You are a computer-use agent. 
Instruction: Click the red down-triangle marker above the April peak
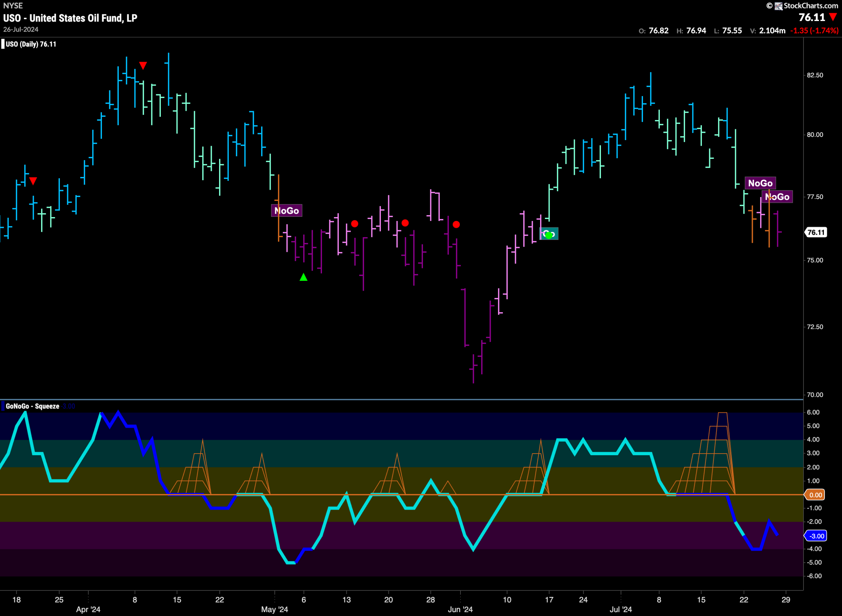click(143, 66)
